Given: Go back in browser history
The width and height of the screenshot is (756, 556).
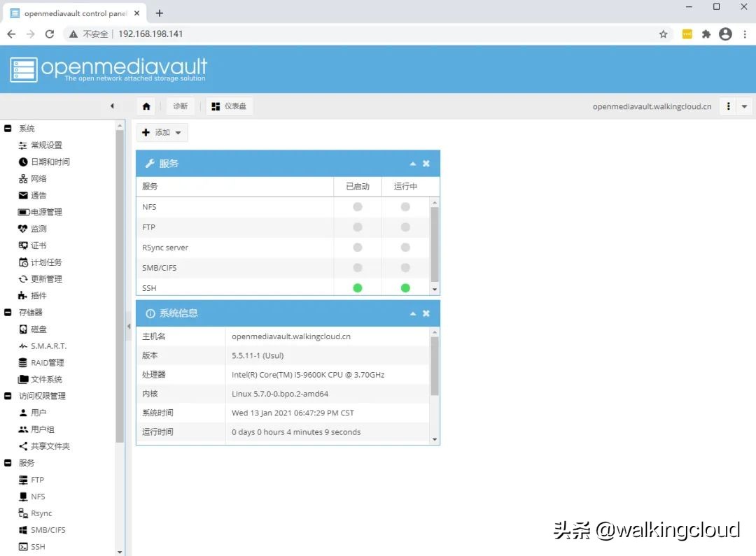Looking at the screenshot, I should pyautogui.click(x=12, y=34).
